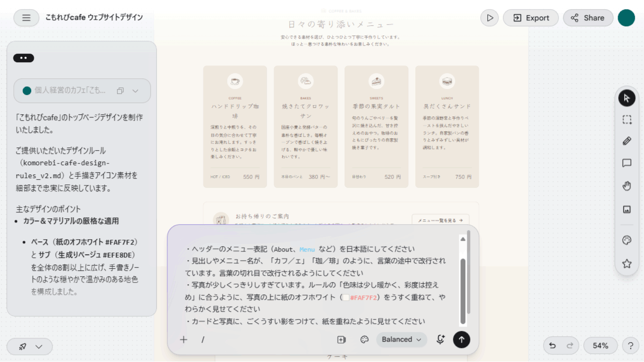Click the 750 円 price on the lunch card

[x=463, y=177]
